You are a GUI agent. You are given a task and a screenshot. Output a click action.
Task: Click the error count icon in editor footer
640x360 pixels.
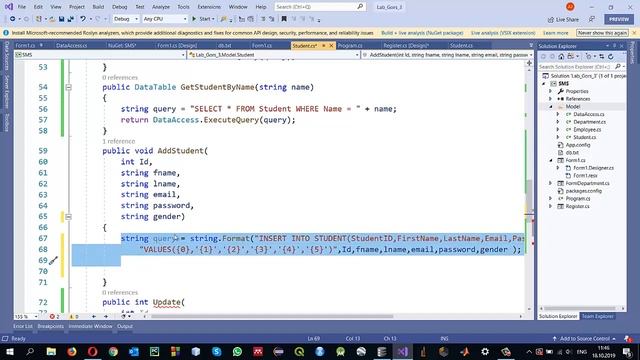[52, 316]
